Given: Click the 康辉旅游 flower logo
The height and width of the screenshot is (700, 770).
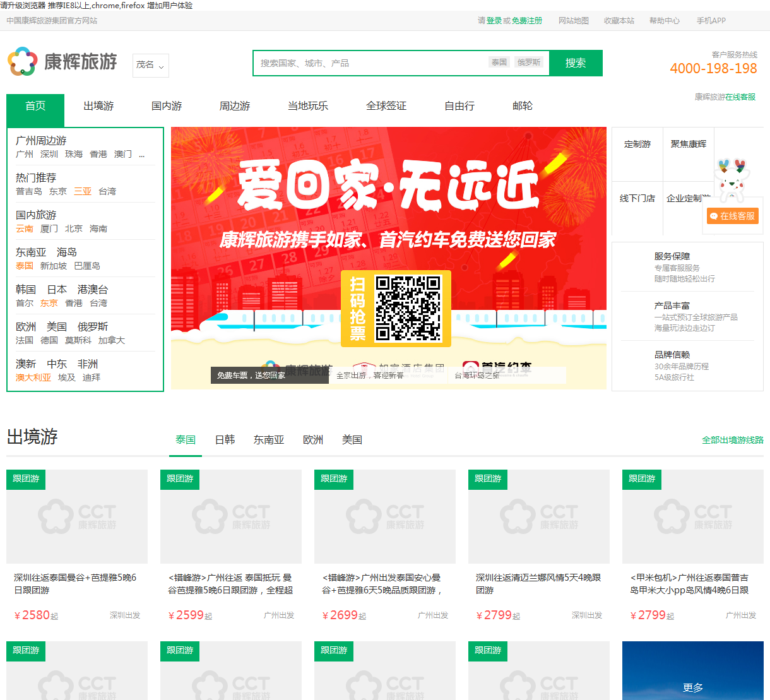Looking at the screenshot, I should (x=62, y=61).
